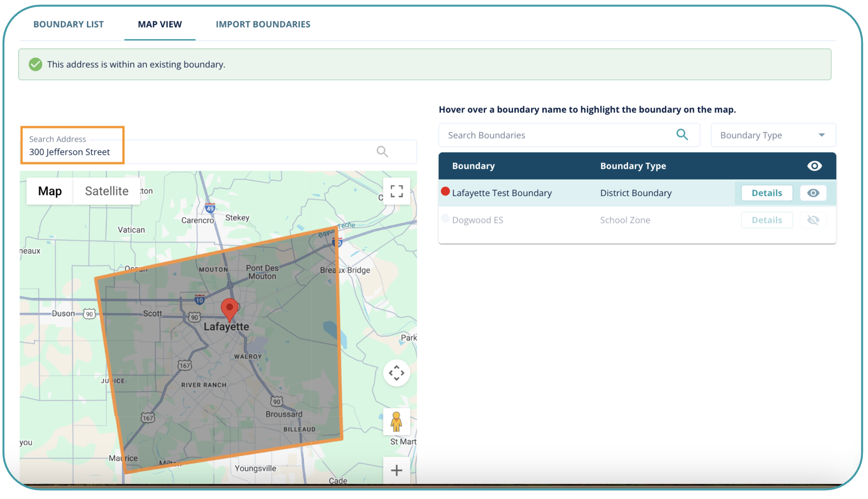Image resolution: width=868 pixels, height=499 pixels.
Task: Select the Street View pegman icon
Action: pyautogui.click(x=396, y=421)
